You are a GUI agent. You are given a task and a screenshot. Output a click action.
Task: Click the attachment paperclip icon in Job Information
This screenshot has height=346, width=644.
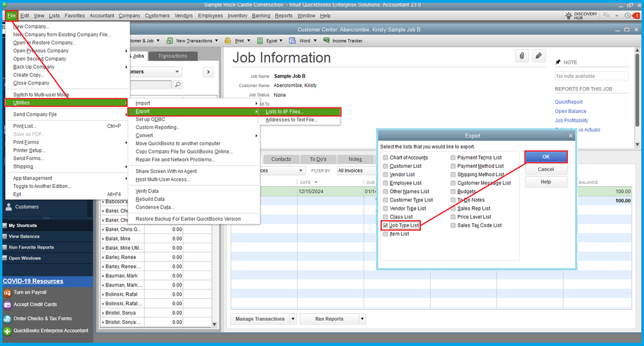point(522,56)
